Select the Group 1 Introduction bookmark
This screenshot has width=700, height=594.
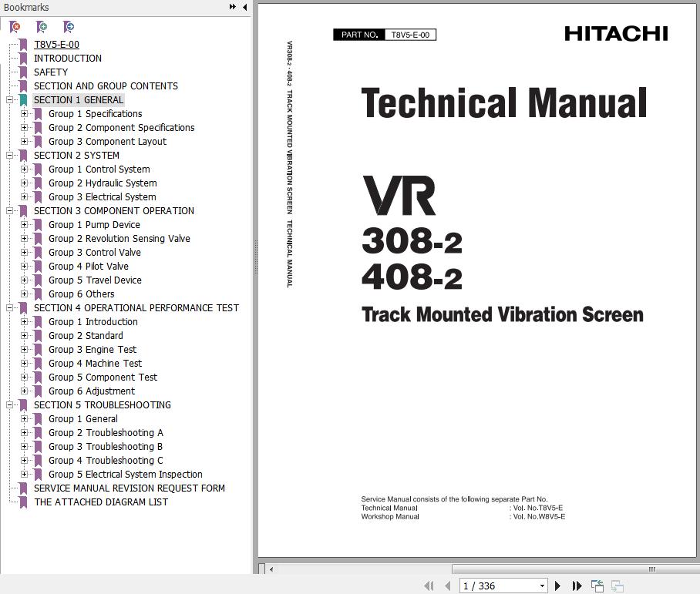[x=93, y=322]
